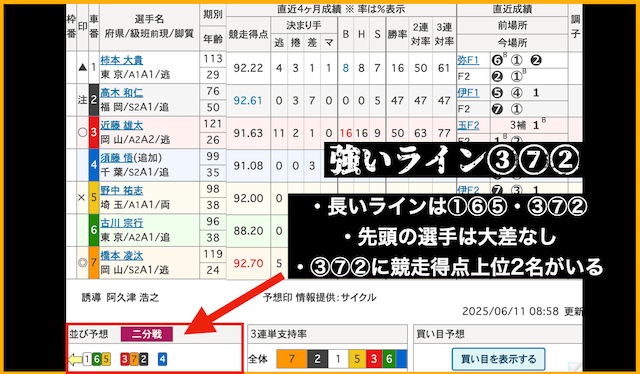The width and height of the screenshot is (640, 374).
Task: Open racer 野中 祐志 profile link
Action: [122, 191]
